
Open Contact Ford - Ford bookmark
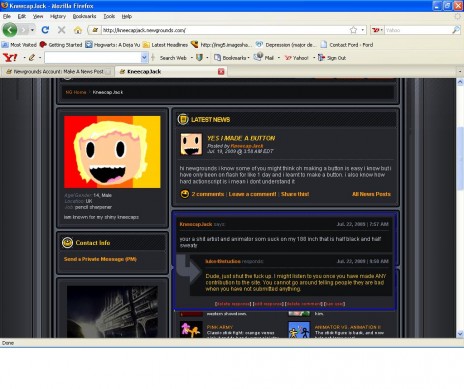pos(347,45)
